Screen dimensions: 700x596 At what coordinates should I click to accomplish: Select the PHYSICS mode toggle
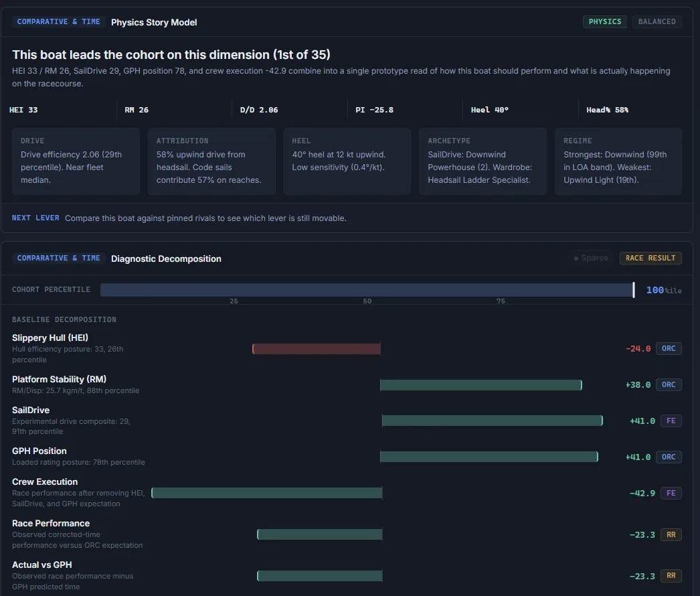click(604, 21)
